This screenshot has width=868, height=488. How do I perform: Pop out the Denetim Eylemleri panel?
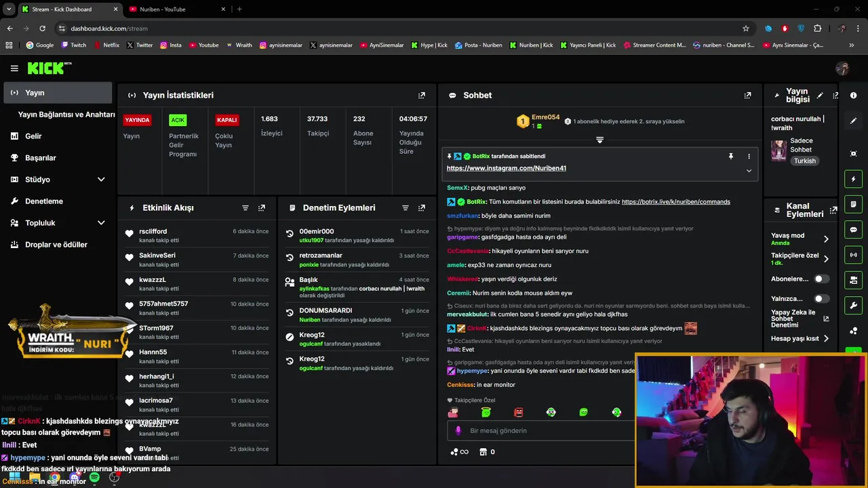(422, 208)
